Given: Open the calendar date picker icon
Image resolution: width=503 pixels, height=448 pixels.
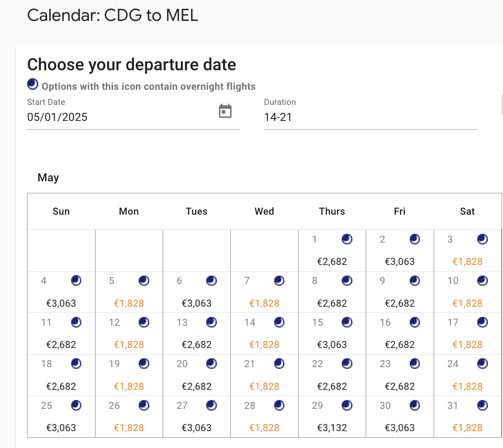Looking at the screenshot, I should pos(225,111).
